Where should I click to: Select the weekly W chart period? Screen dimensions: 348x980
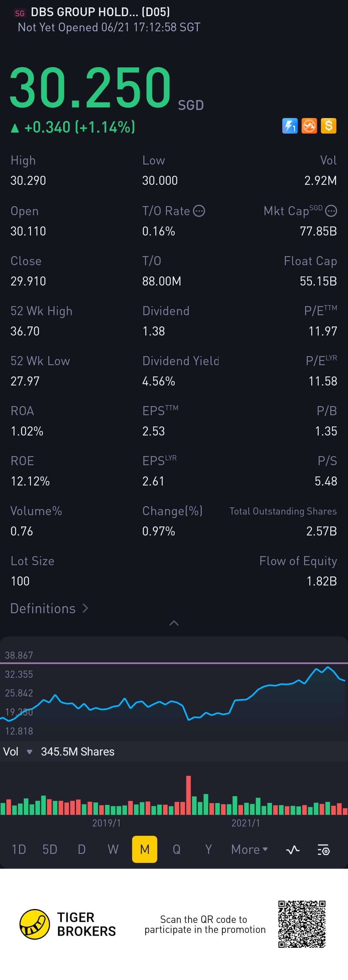pos(113,849)
